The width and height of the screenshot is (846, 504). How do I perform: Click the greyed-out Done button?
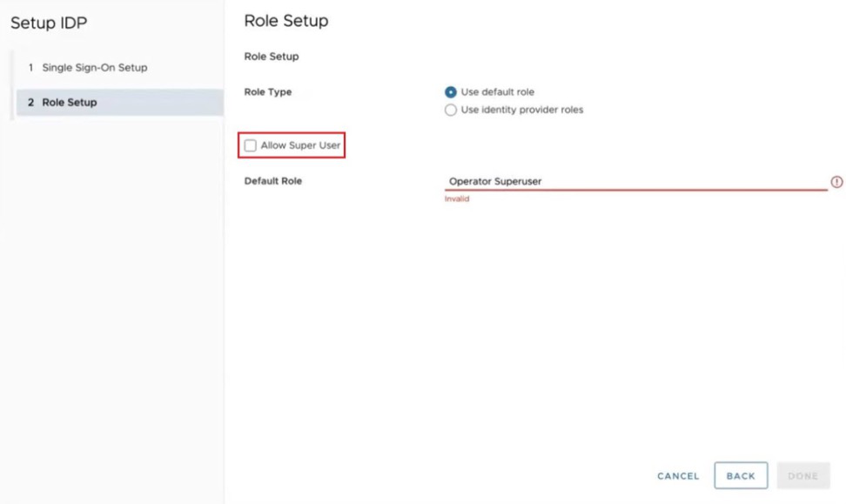click(802, 476)
